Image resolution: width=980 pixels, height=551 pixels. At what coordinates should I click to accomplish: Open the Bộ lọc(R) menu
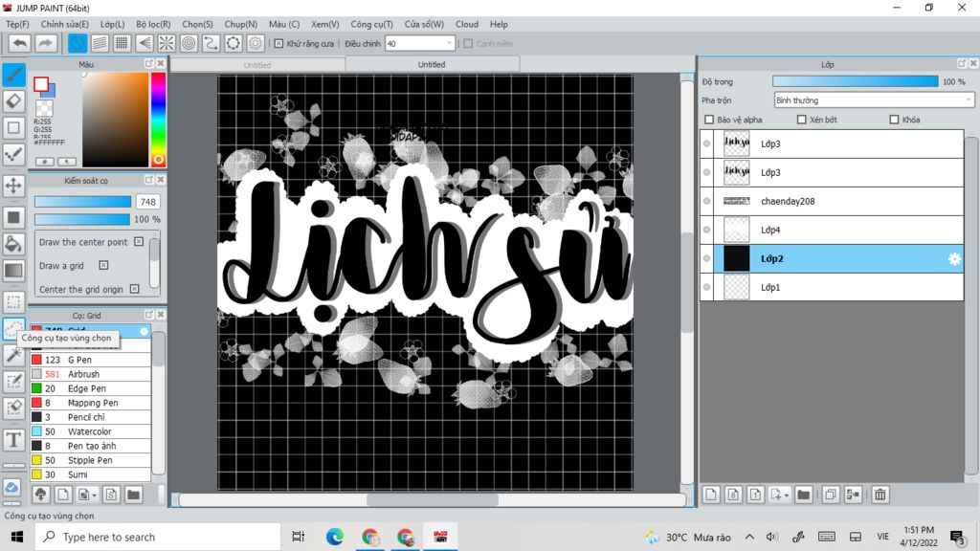(153, 24)
